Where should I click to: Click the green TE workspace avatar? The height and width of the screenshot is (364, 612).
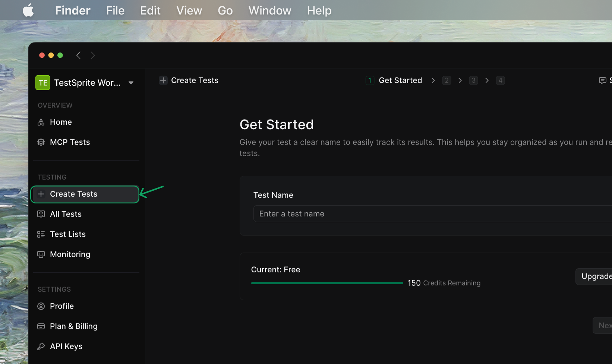pos(43,83)
